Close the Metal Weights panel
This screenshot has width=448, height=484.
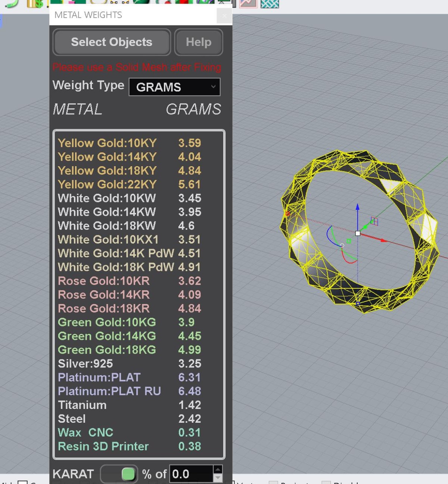pyautogui.click(x=224, y=16)
